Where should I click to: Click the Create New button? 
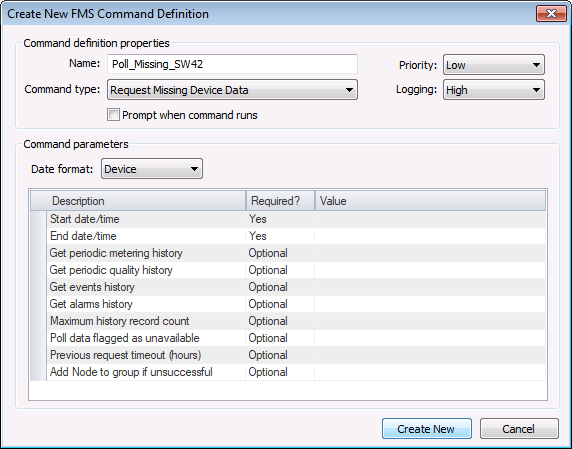point(426,429)
